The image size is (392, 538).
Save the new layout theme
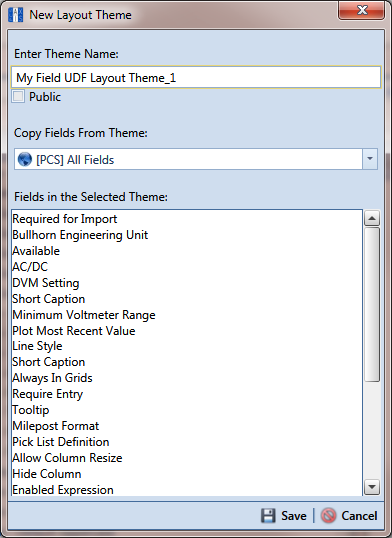click(284, 516)
